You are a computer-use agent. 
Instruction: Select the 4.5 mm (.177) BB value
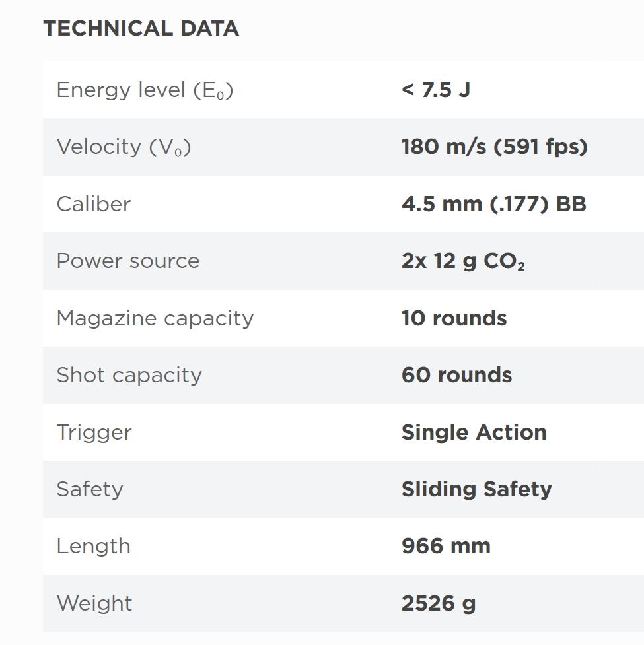(493, 204)
